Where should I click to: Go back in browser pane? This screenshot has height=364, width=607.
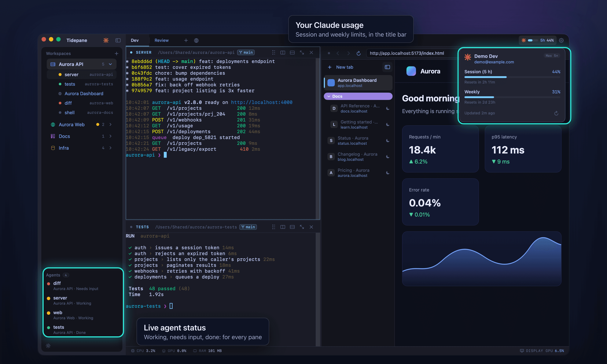pos(338,53)
